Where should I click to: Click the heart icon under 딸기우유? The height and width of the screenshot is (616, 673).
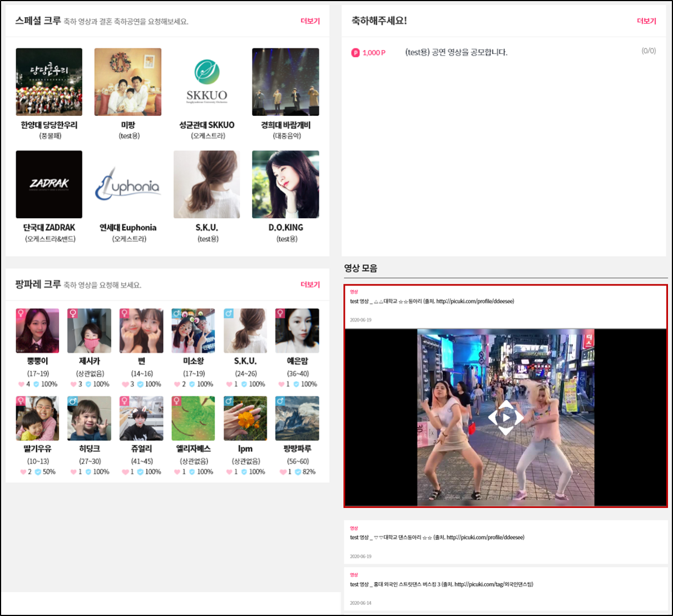[x=23, y=472]
